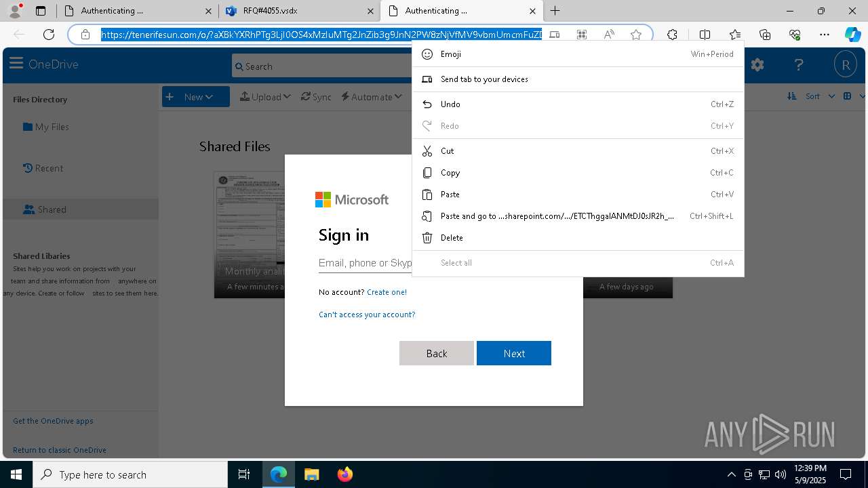Close the RFQ#4055.vsdx tab

pos(370,11)
